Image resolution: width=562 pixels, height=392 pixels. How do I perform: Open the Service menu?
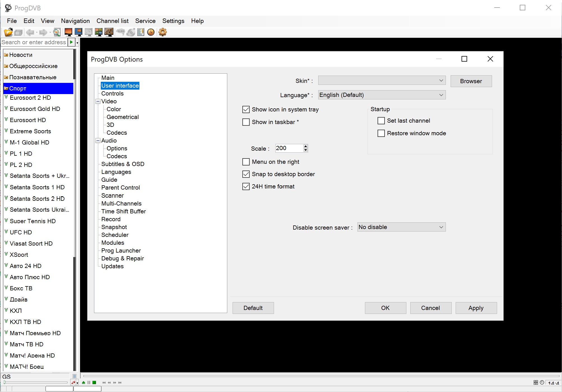click(145, 21)
